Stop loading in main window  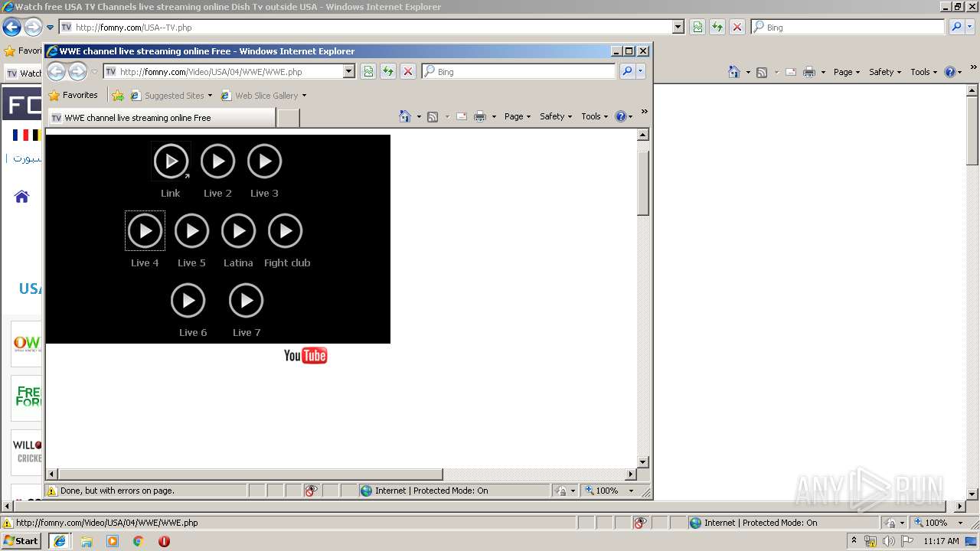click(737, 27)
